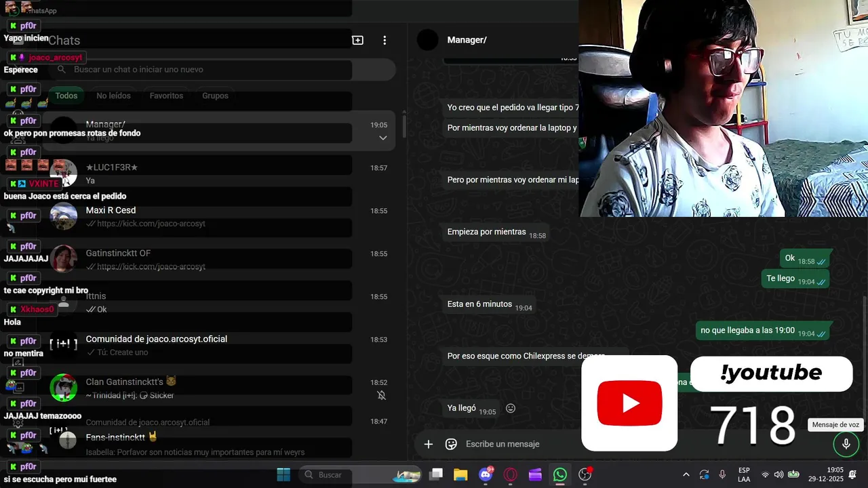
Task: Click the battery tray icon
Action: (x=793, y=474)
